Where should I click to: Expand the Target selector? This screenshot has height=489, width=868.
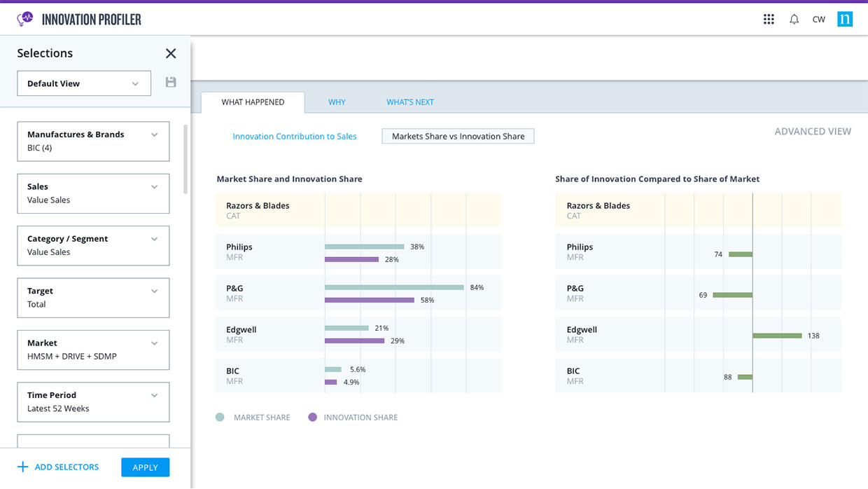point(93,298)
